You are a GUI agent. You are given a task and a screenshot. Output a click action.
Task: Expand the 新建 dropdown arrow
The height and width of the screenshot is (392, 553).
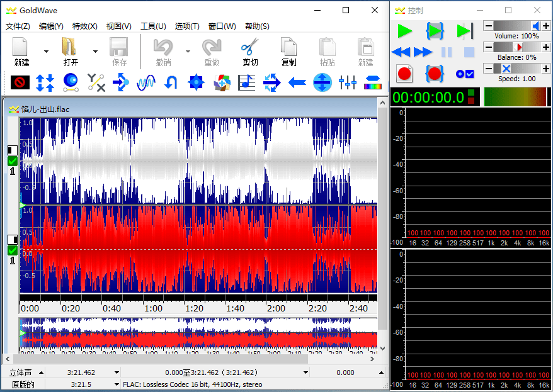click(x=46, y=52)
